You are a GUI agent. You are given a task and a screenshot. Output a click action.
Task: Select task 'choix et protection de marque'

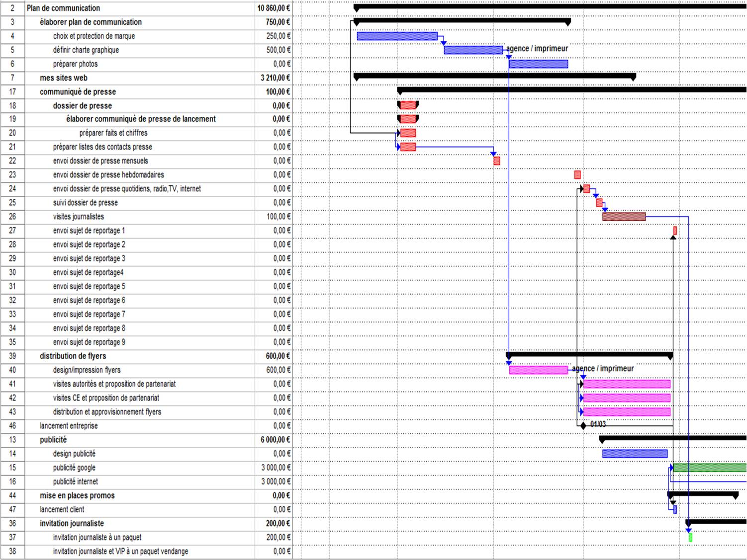(94, 36)
